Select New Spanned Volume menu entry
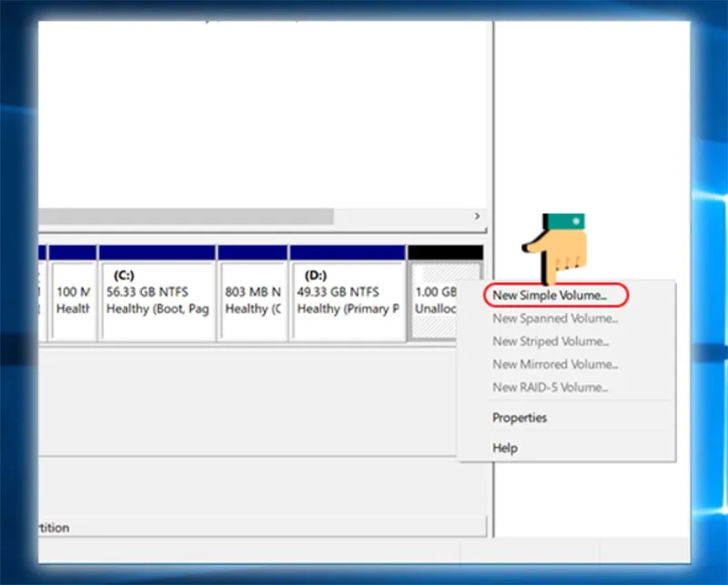728x585 pixels. coord(555,318)
